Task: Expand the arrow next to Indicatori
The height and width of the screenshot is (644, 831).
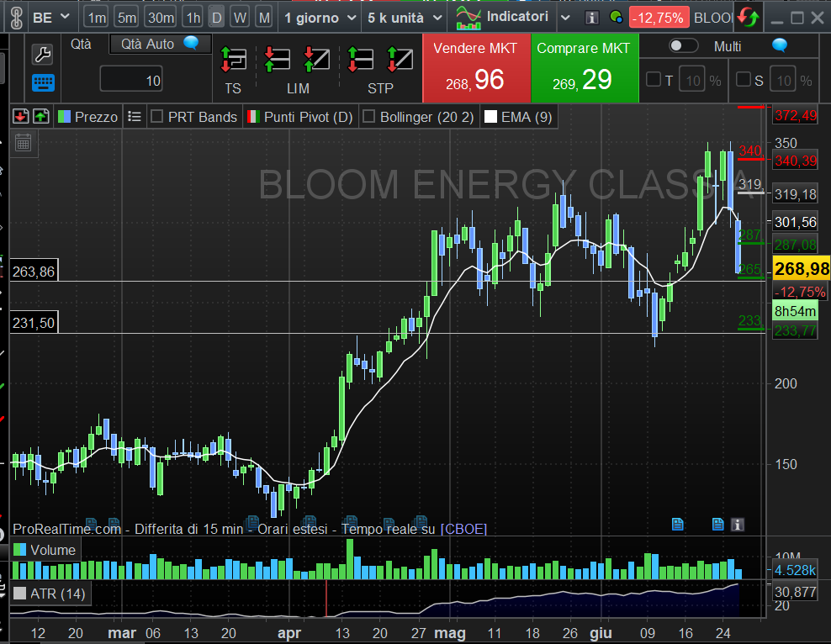Action: point(565,18)
